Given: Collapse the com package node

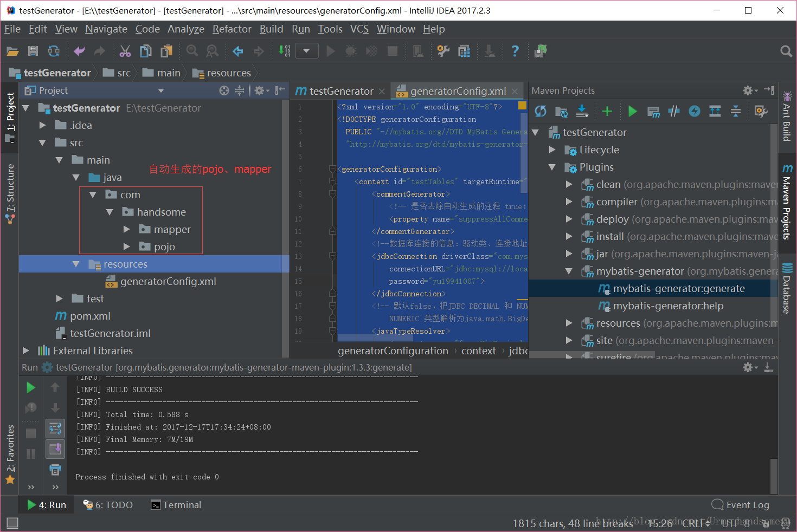Looking at the screenshot, I should 93,194.
